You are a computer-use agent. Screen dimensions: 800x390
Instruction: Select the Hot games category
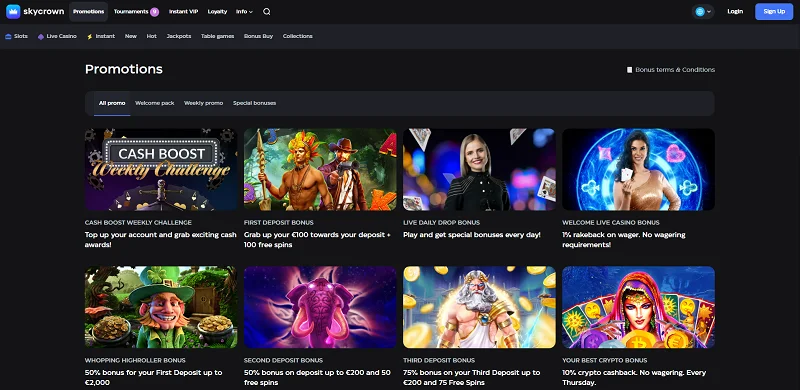152,36
